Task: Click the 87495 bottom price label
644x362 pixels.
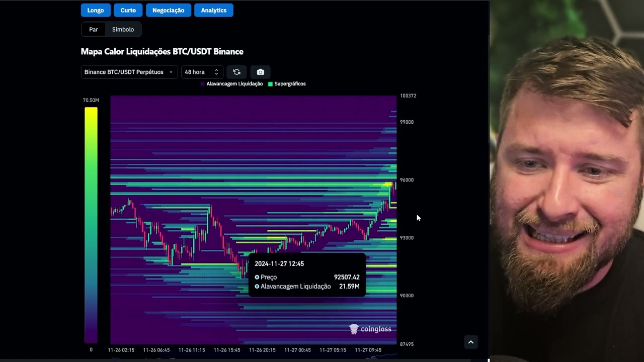Action: pos(407,344)
